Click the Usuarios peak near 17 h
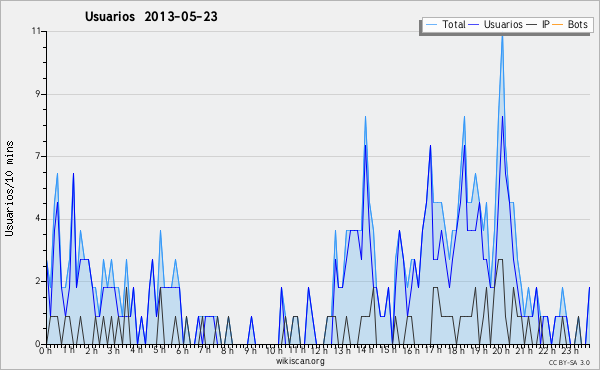Image resolution: width=600 pixels, height=370 pixels. coord(430,146)
